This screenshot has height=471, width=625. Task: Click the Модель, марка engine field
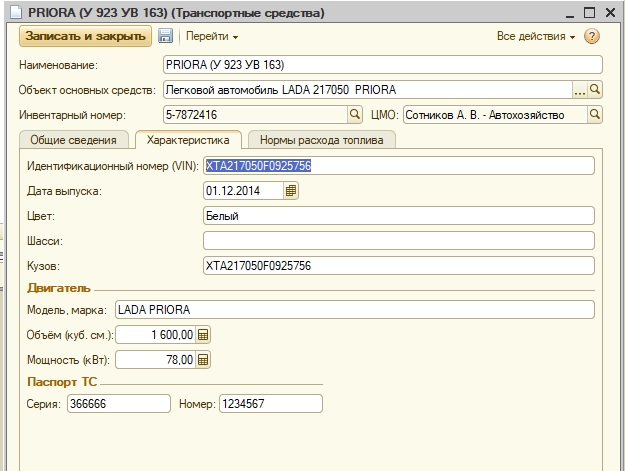click(x=354, y=310)
